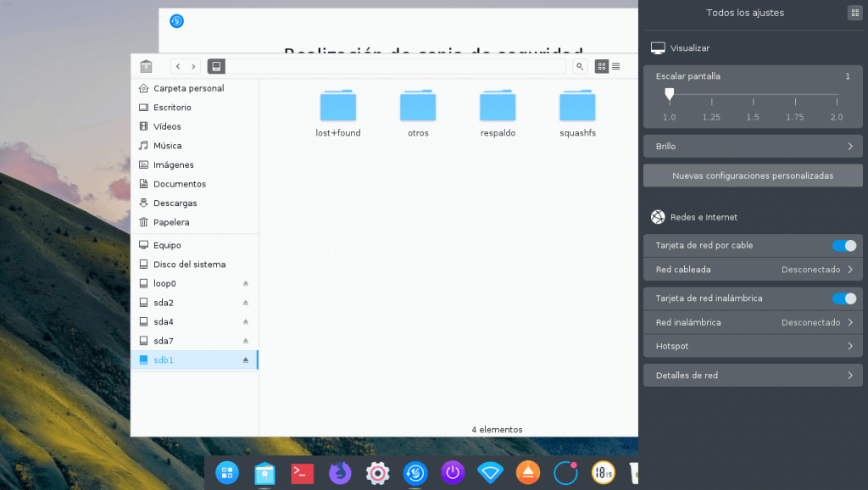Unmount the loop0 device
Image resolution: width=868 pixels, height=490 pixels.
(x=246, y=284)
